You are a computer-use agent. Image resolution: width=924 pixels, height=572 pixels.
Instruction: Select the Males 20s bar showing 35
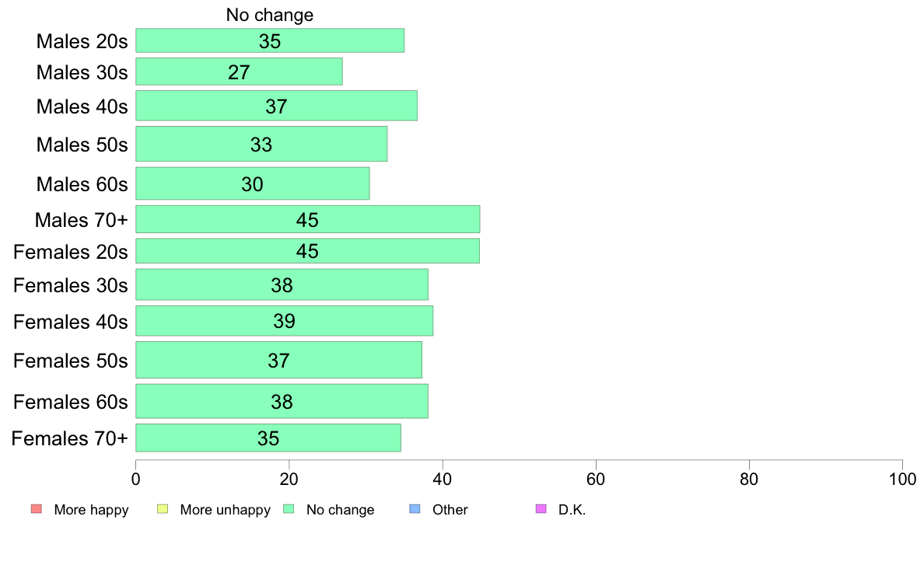[x=270, y=40]
